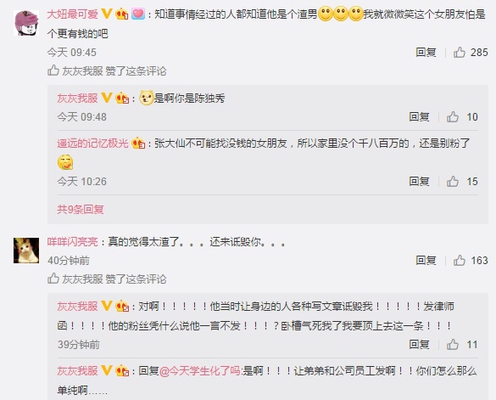Open 咩咩闪亮亮's cat avatar
Viewport: 496px width, 400px height.
26,251
